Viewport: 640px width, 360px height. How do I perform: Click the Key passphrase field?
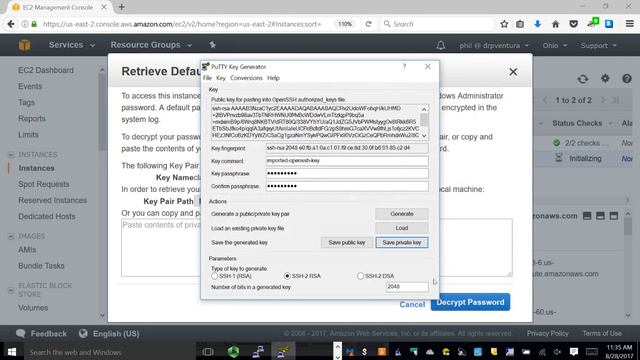click(x=347, y=173)
